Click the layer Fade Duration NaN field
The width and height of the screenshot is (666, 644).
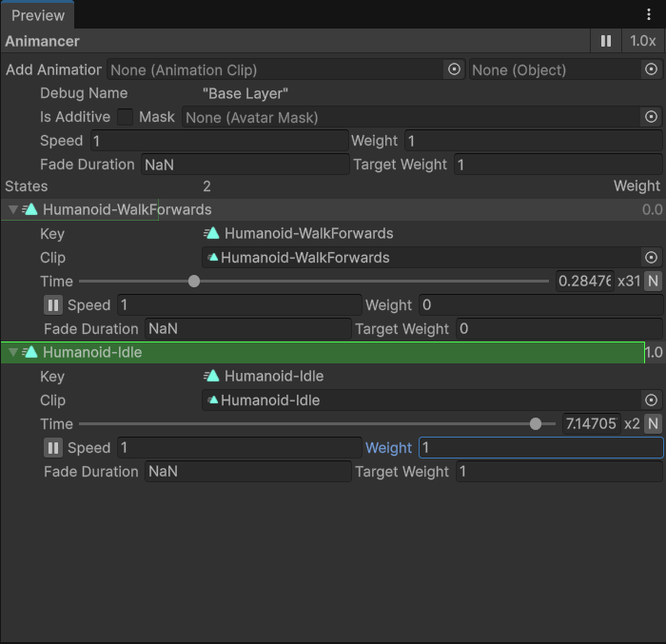coord(245,165)
